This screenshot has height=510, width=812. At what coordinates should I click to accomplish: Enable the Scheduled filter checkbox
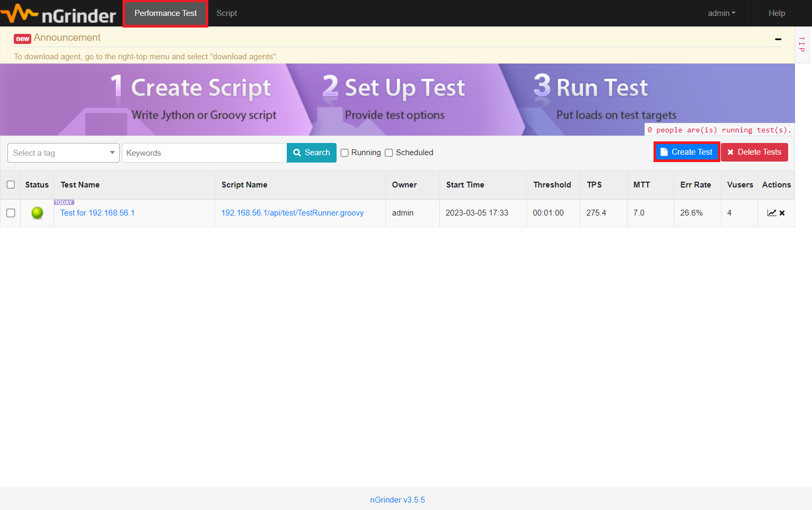tap(389, 153)
